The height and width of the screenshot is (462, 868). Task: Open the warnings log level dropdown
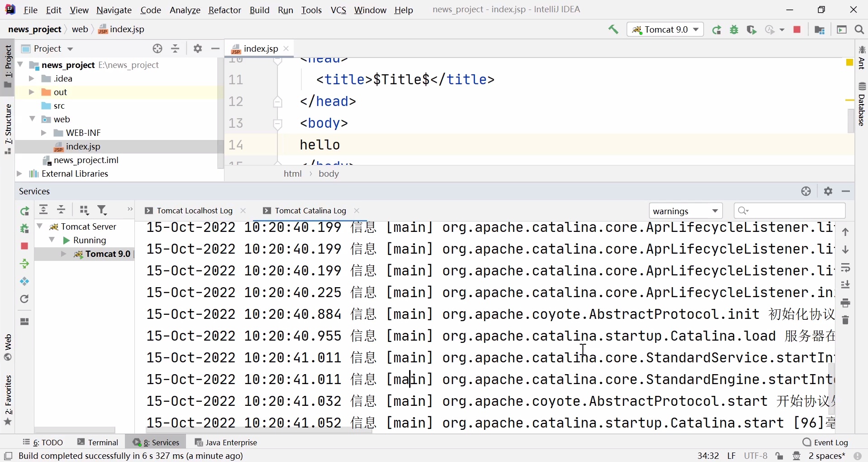(686, 211)
